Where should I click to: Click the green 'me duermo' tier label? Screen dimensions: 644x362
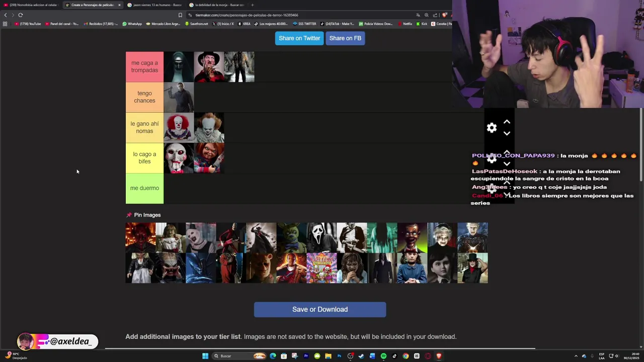[144, 188]
